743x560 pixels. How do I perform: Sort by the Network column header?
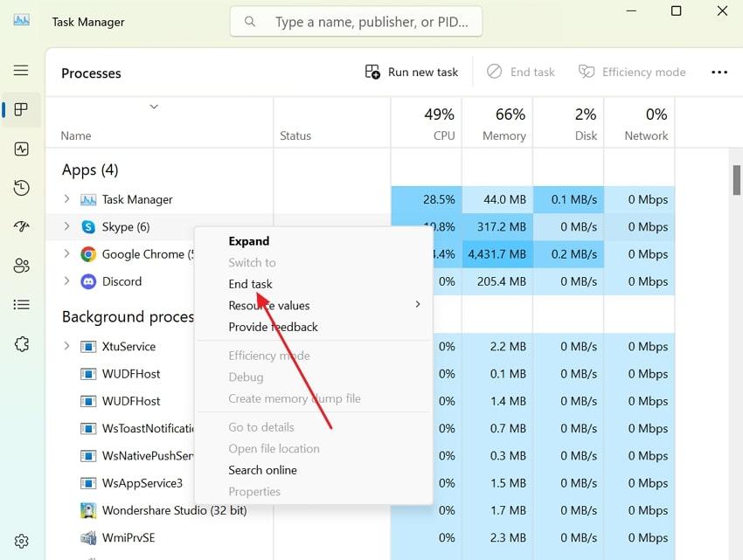coord(639,123)
